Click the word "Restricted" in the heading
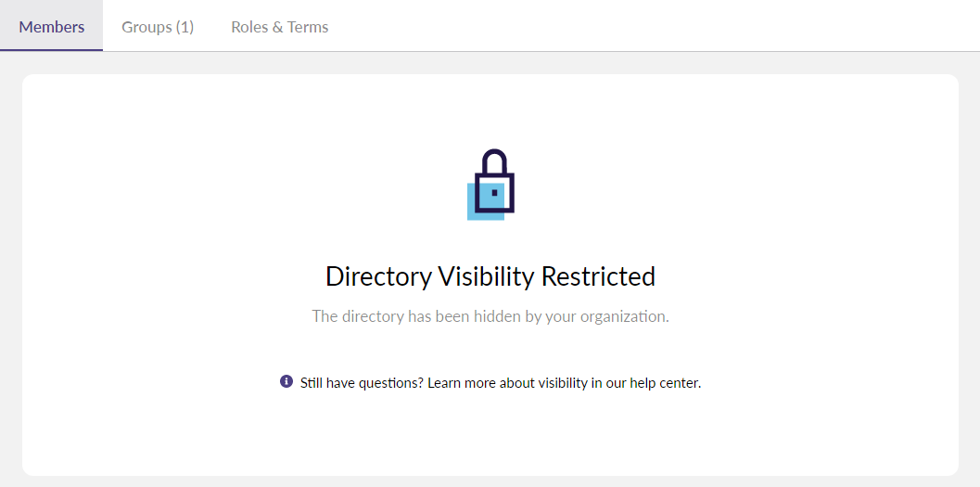980x487 pixels. (x=598, y=276)
